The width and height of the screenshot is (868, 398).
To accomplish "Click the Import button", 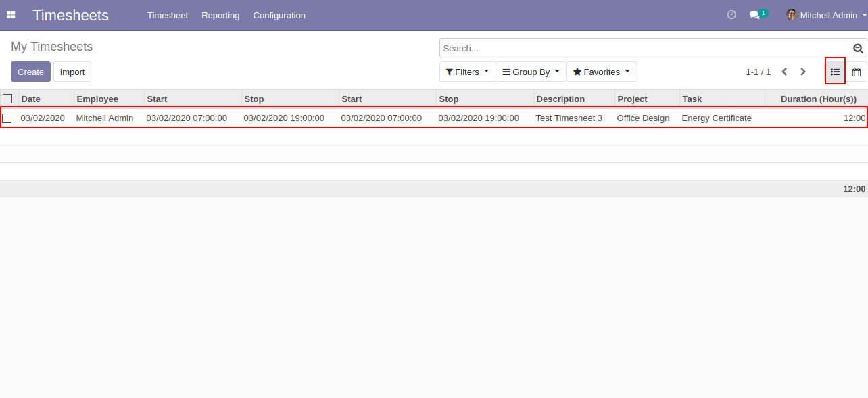I will (x=72, y=72).
